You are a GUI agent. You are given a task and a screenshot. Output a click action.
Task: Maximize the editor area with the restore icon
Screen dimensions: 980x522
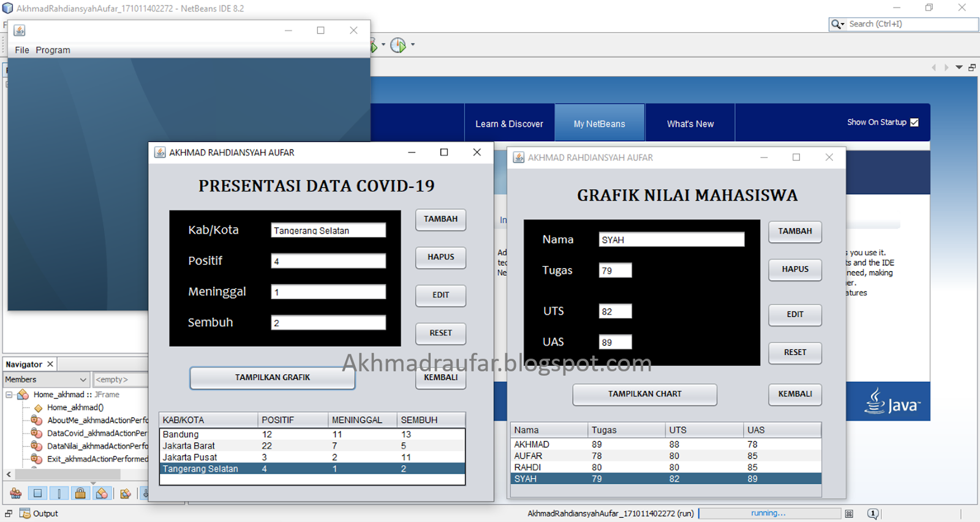point(972,67)
